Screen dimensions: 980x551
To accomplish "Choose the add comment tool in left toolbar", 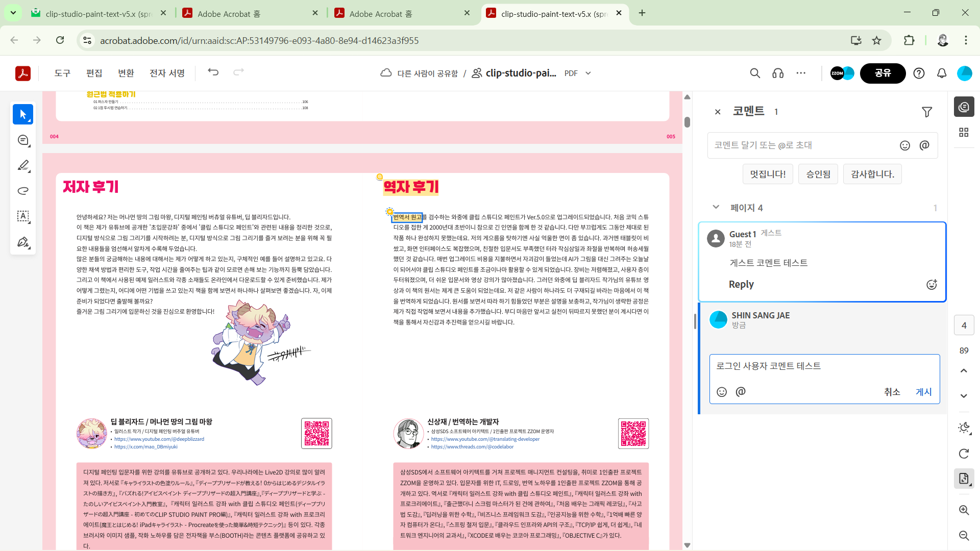I will (23, 140).
